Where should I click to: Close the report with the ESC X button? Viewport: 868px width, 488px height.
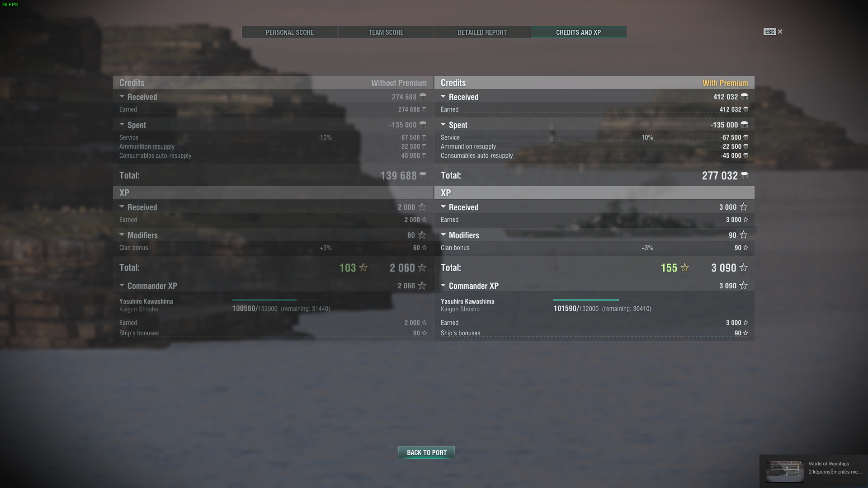pos(773,32)
